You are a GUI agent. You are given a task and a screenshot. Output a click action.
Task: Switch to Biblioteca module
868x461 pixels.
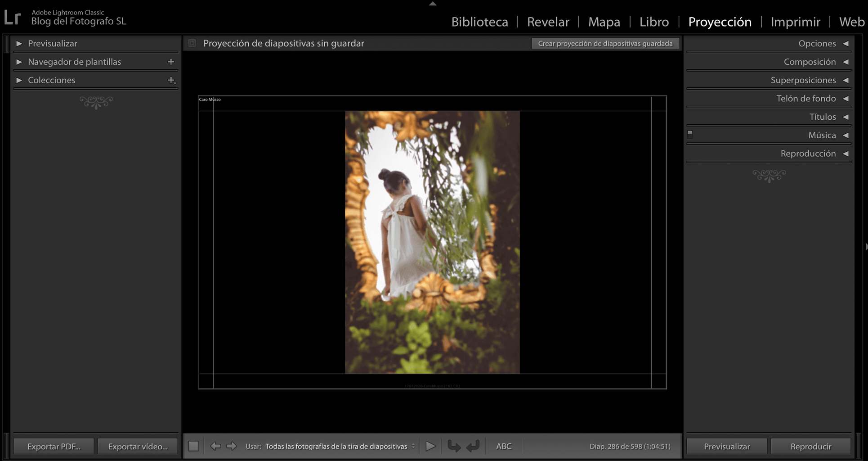tap(479, 22)
